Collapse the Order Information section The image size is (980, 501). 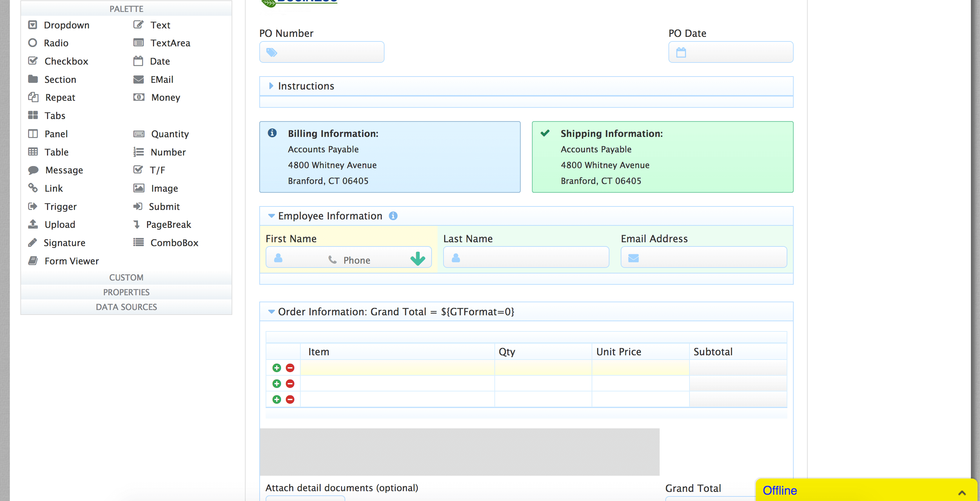click(x=271, y=312)
